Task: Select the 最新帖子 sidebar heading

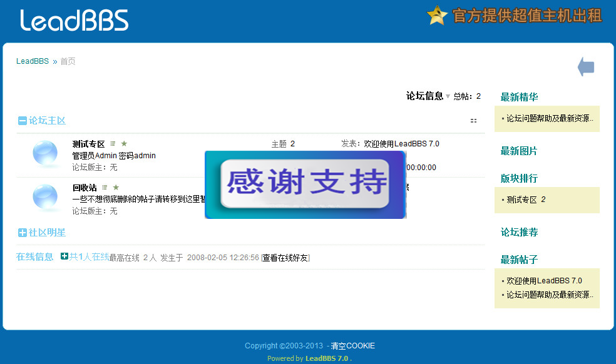Action: click(519, 260)
